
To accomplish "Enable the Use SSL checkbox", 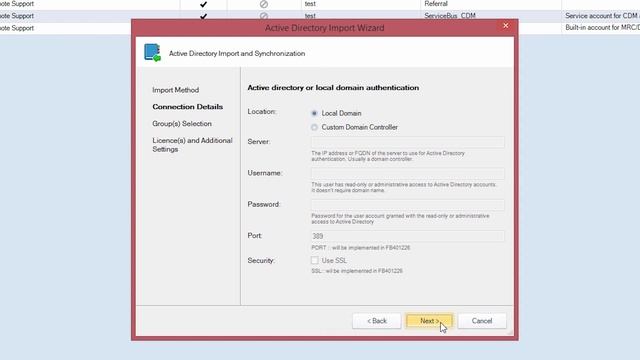I will pos(314,260).
